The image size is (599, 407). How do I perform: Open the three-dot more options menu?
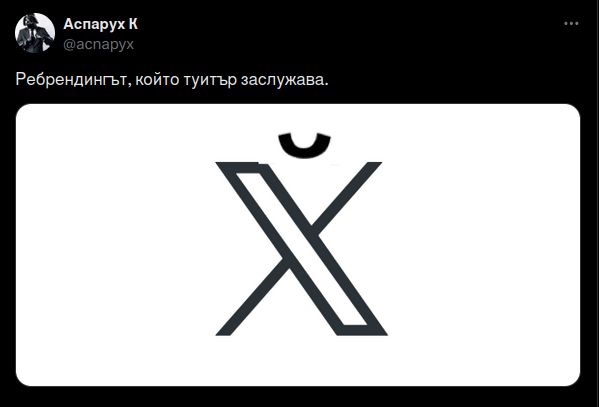(571, 24)
